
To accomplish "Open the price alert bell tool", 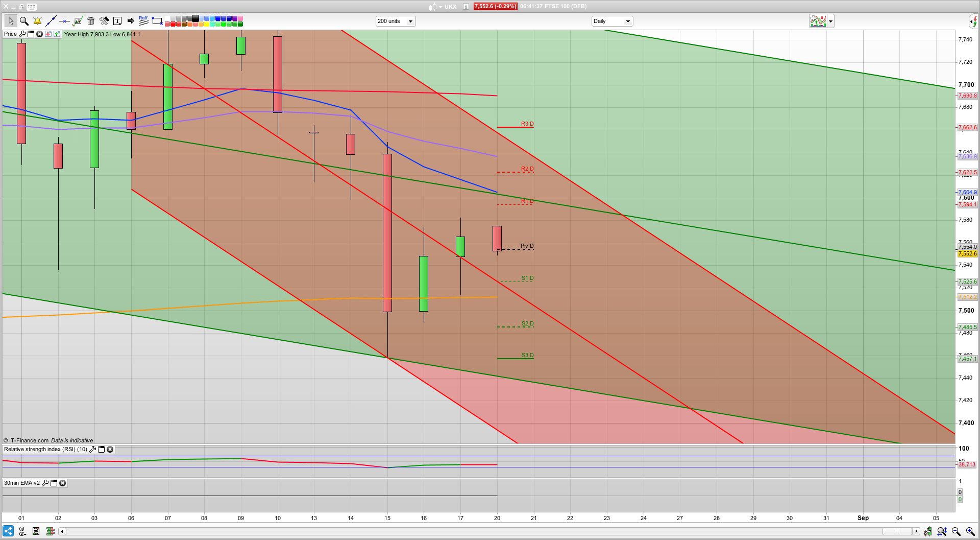I will tap(37, 21).
